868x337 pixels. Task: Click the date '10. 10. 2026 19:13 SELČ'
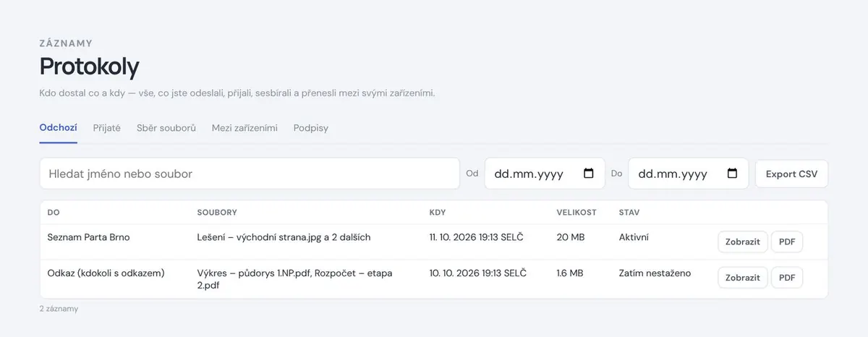[478, 273]
